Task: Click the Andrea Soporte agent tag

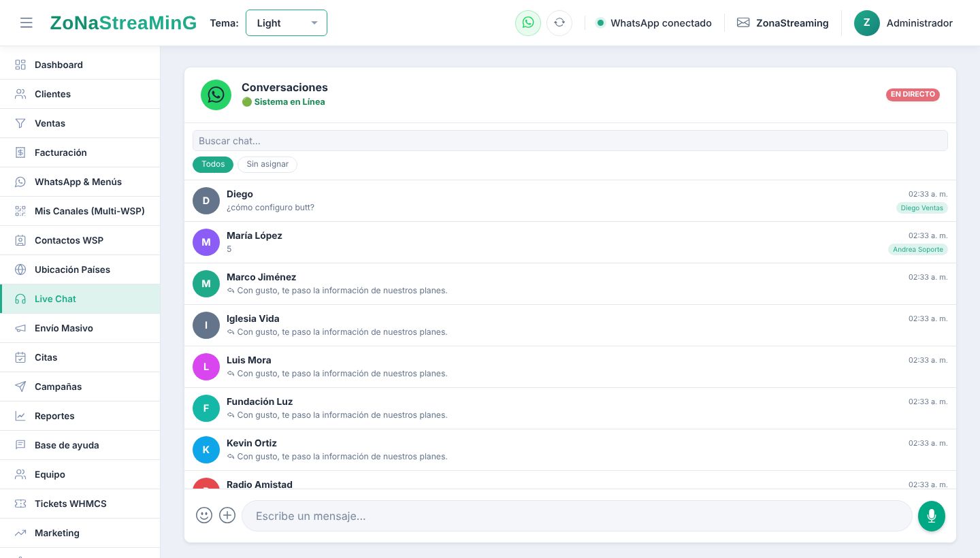Action: pyautogui.click(x=918, y=250)
